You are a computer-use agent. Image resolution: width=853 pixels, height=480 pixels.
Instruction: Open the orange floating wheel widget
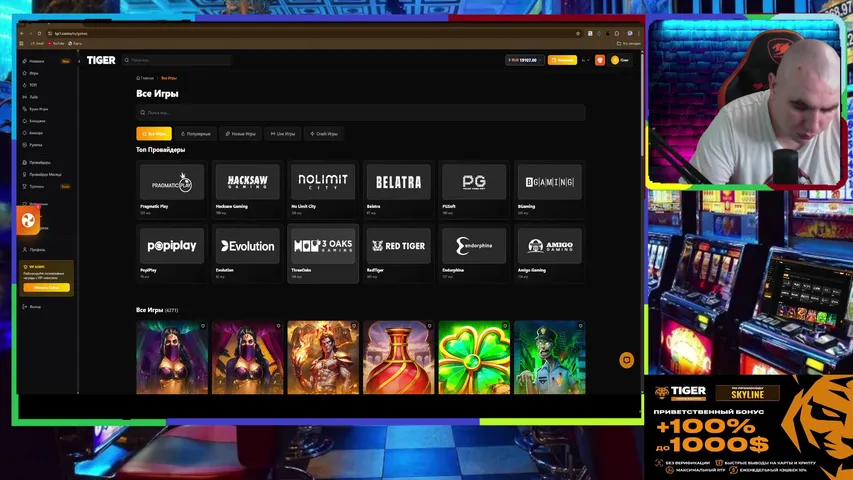tap(28, 220)
